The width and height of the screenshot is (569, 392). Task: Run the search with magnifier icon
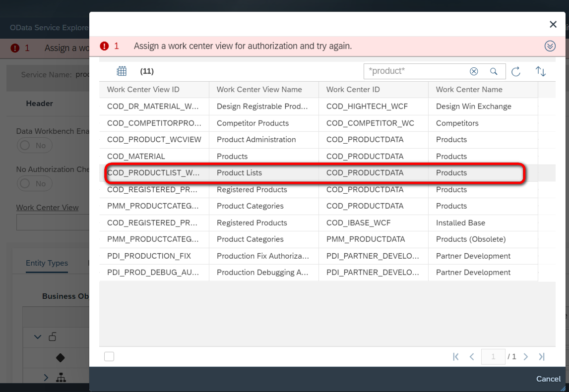[x=494, y=71]
